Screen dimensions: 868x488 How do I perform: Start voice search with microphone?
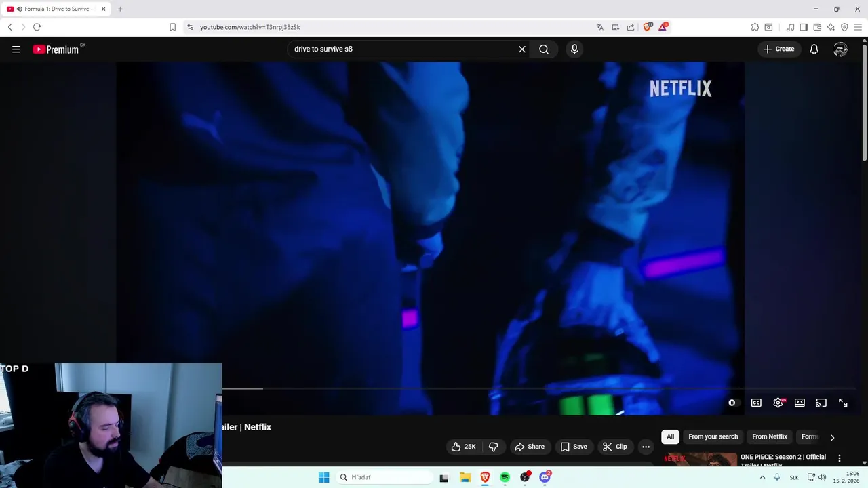[x=574, y=49]
